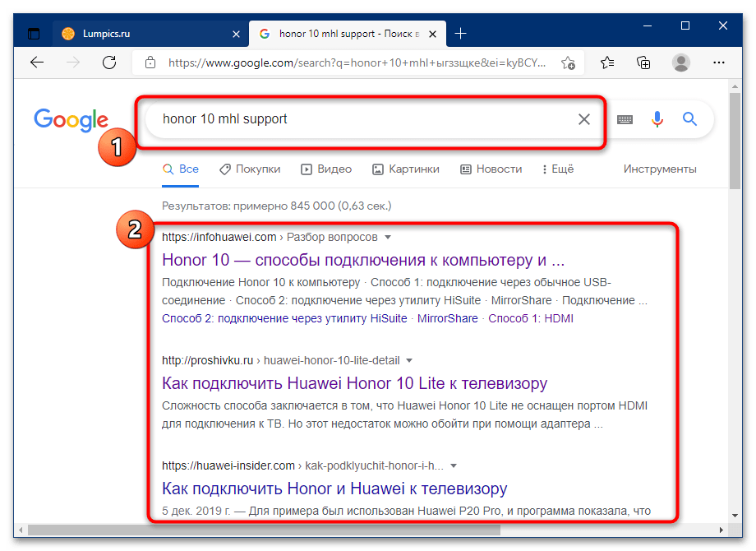Click the https://huawei-insider.com URL text
Screen dimensions: 756x551
pyautogui.click(x=228, y=465)
